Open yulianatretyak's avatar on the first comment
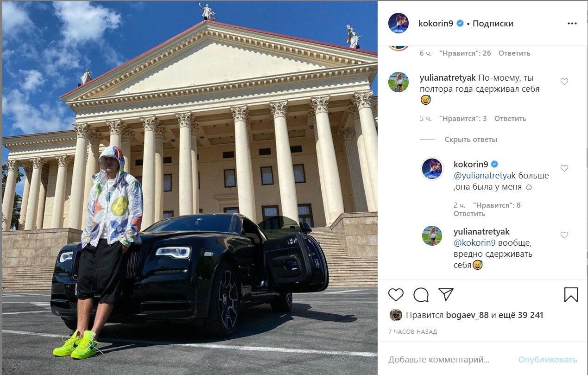The image size is (588, 375). (398, 83)
